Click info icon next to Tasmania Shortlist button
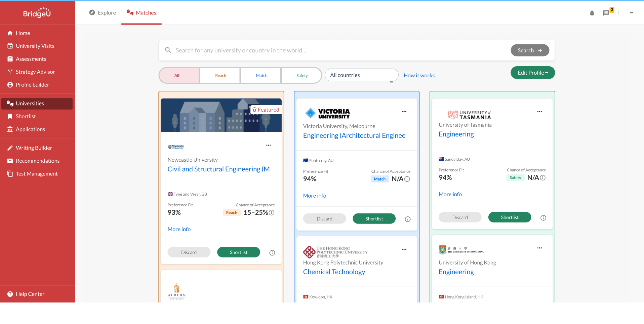Viewport: 644px width, 324px height. [x=543, y=218]
